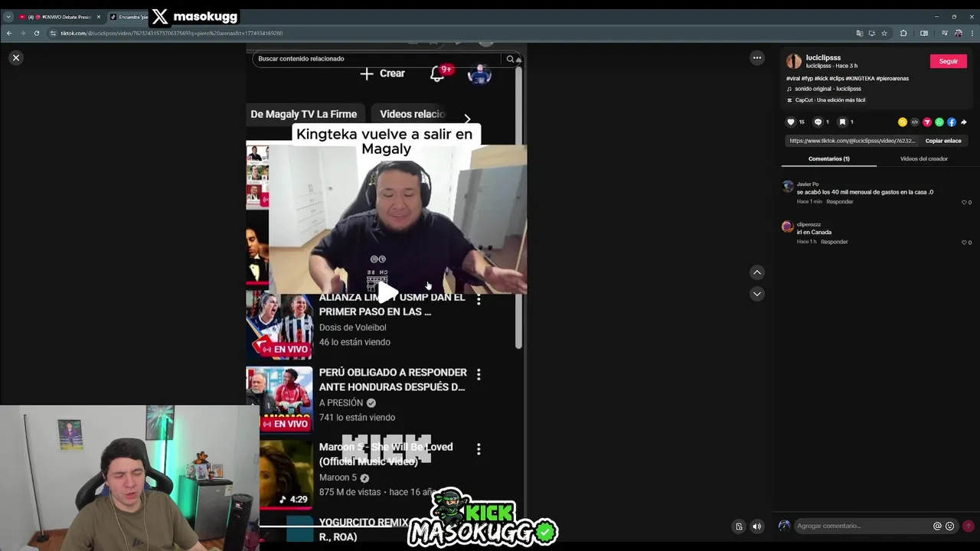
Task: Follow luciclipsss with Seguir button
Action: [948, 61]
